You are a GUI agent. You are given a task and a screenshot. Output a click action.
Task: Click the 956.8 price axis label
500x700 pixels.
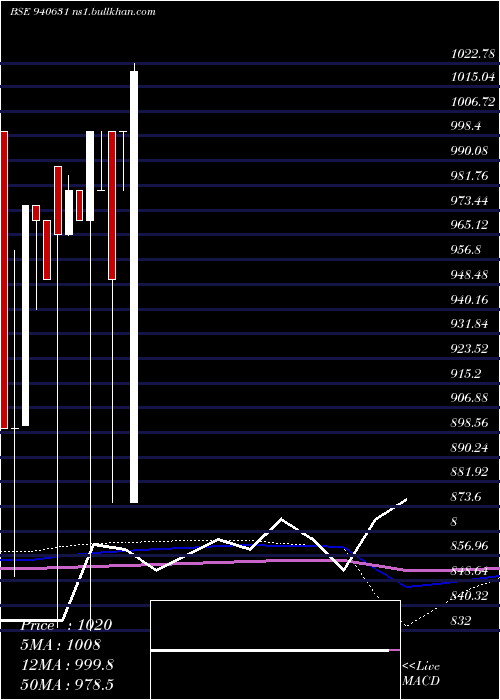point(466,250)
